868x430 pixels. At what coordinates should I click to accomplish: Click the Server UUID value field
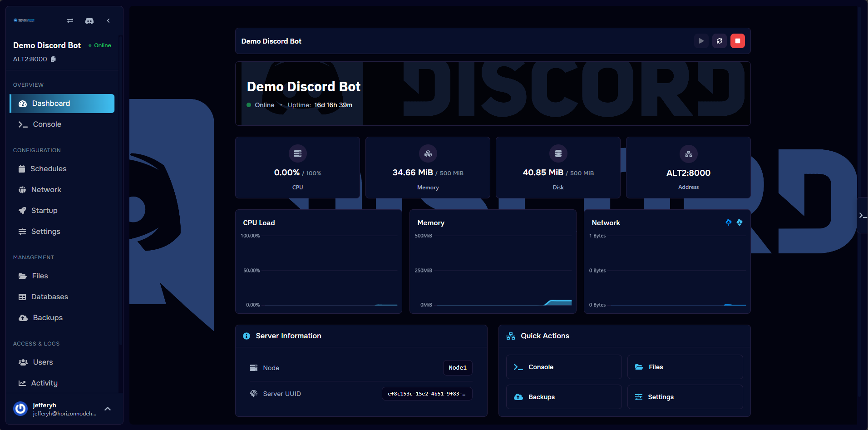click(x=427, y=394)
